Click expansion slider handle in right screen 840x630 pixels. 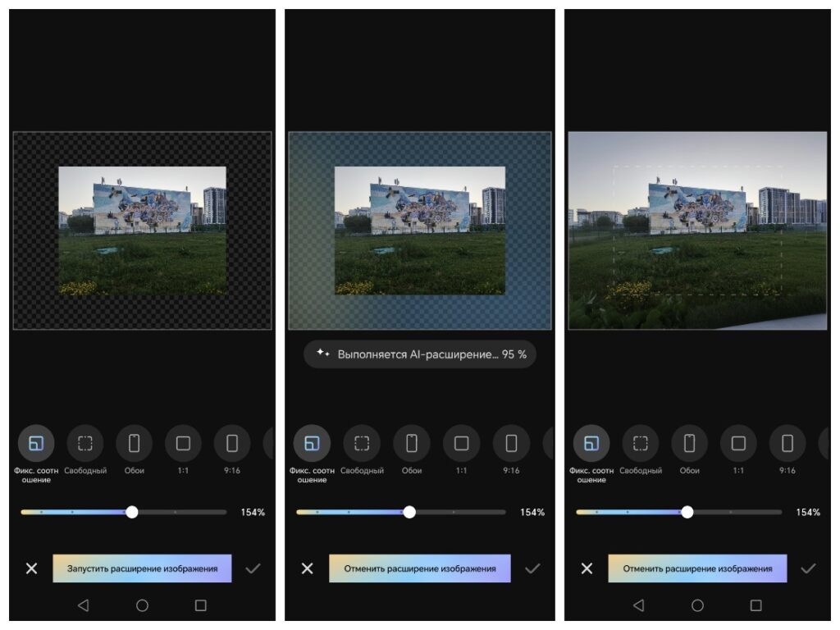pos(687,512)
